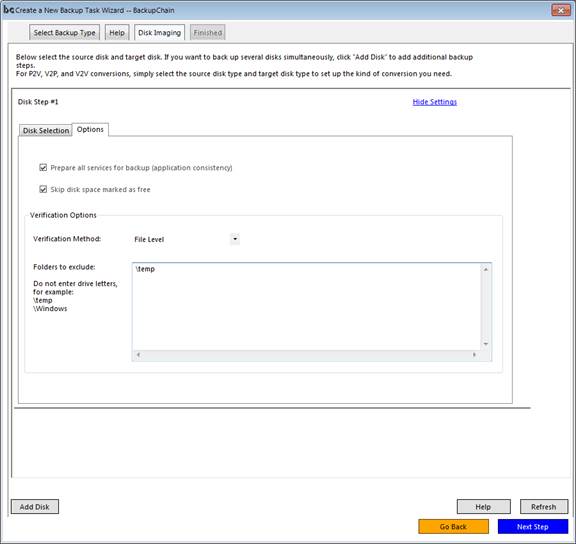Image resolution: width=576 pixels, height=544 pixels.
Task: Close the Backup Task Wizard window
Action: point(561,10)
